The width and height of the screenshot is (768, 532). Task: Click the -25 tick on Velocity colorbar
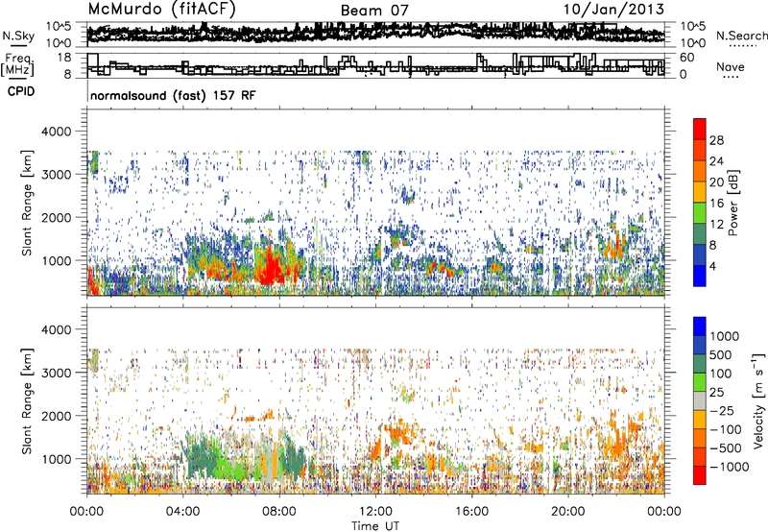coord(722,410)
